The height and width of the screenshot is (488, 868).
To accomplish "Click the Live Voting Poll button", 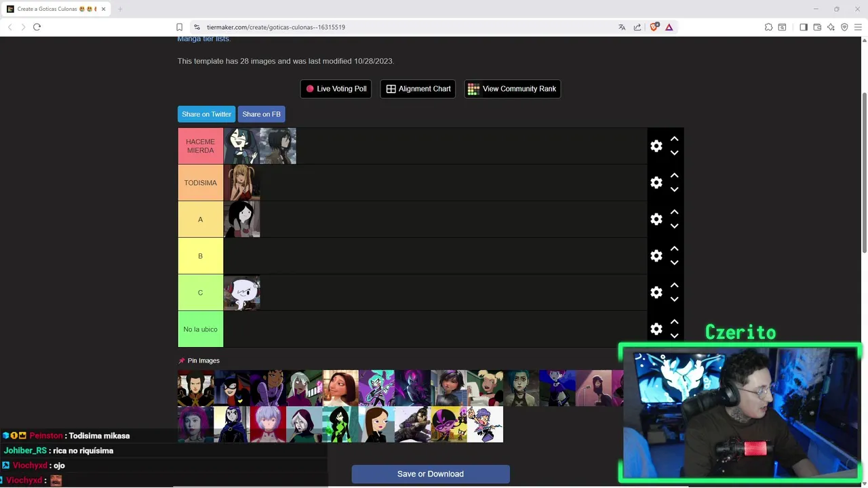I will (336, 89).
